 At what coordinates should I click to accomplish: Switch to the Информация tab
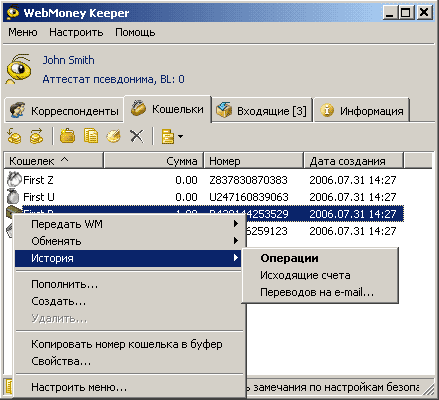click(x=362, y=110)
